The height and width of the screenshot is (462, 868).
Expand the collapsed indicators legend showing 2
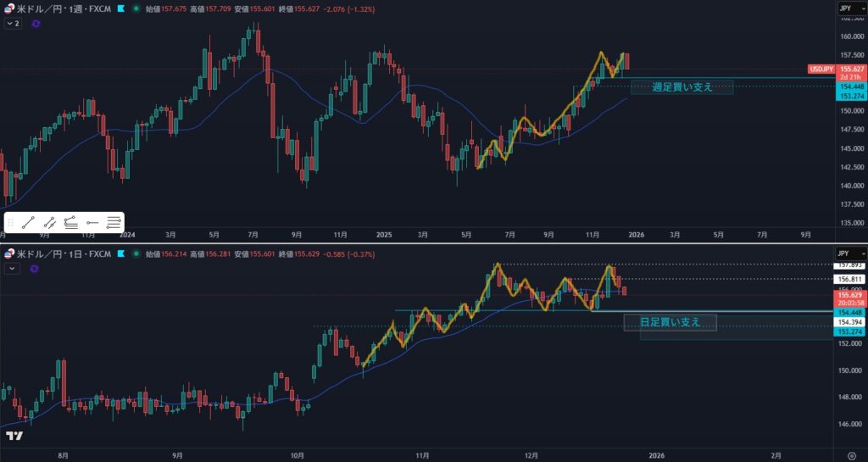pyautogui.click(x=13, y=24)
